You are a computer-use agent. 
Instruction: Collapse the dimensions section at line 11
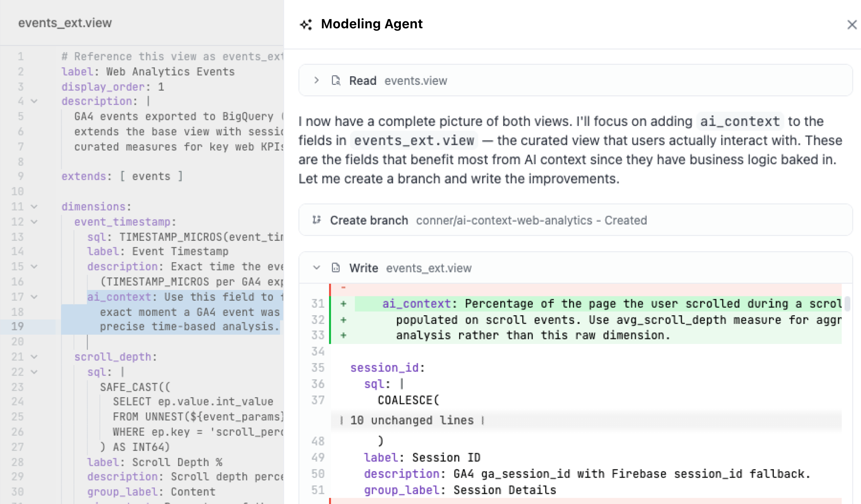pyautogui.click(x=34, y=207)
